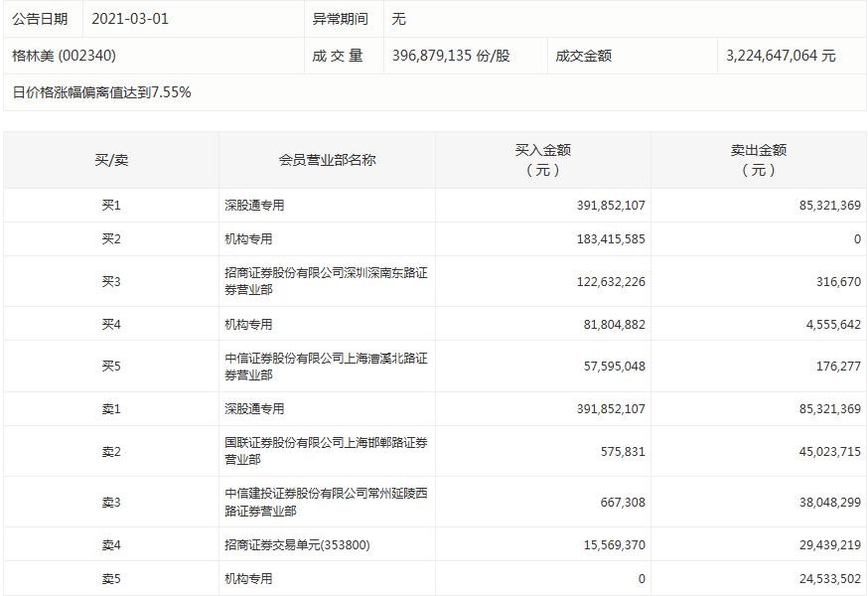Screen dimensions: 868x596
Task: Select sell amount 4,555,642
Action: (833, 325)
